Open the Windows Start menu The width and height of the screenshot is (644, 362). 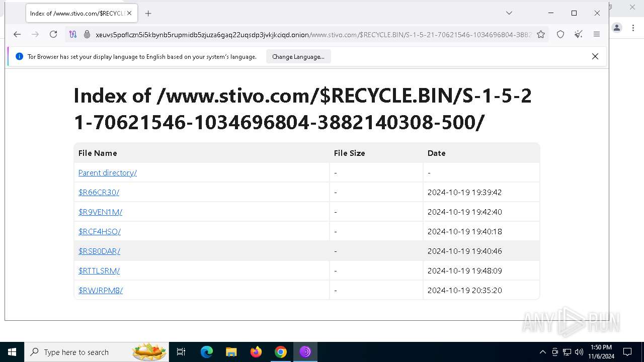click(x=12, y=352)
